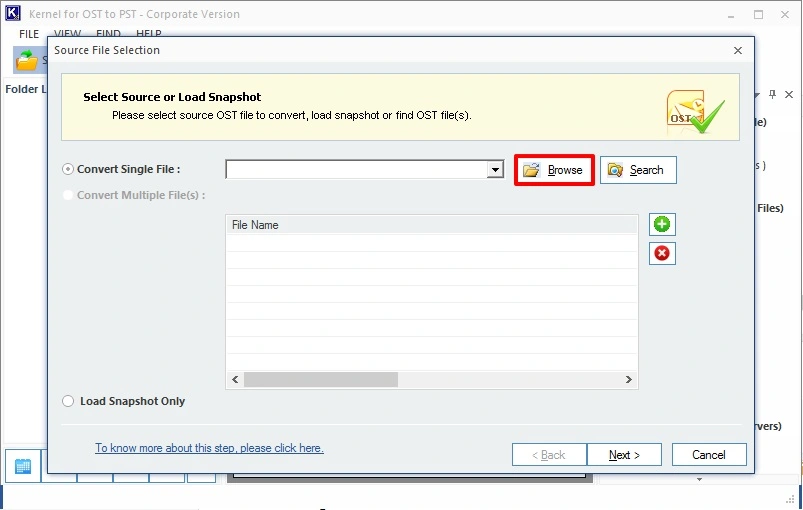Open the FILE menu
This screenshot has width=803, height=510.
pyautogui.click(x=29, y=34)
